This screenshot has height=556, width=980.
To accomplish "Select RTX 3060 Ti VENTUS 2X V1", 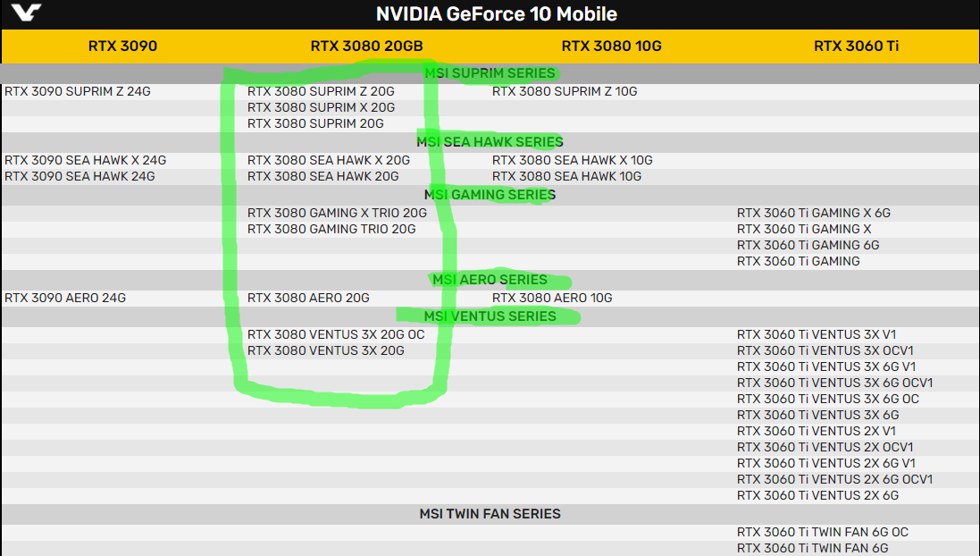I will click(x=817, y=432).
